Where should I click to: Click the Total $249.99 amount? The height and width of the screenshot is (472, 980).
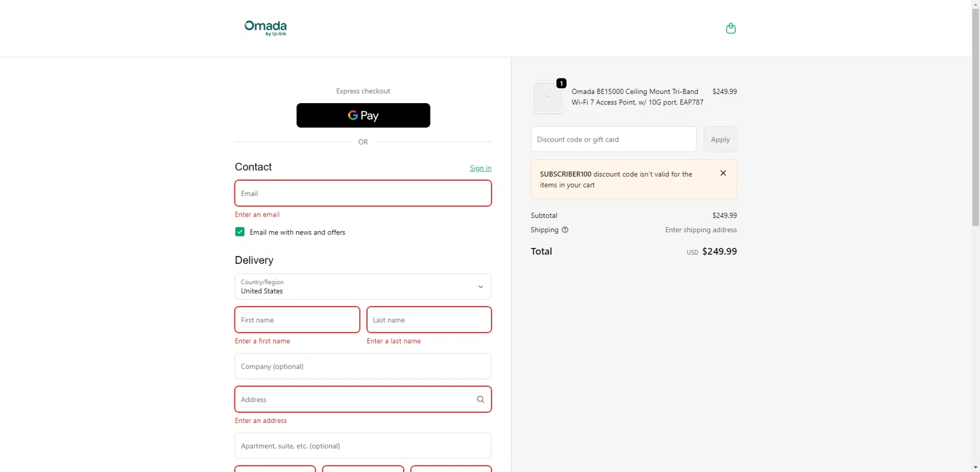(719, 251)
